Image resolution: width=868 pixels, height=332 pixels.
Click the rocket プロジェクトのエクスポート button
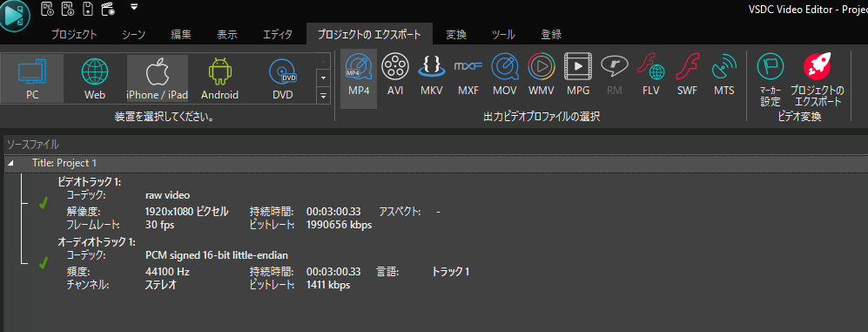(x=817, y=78)
